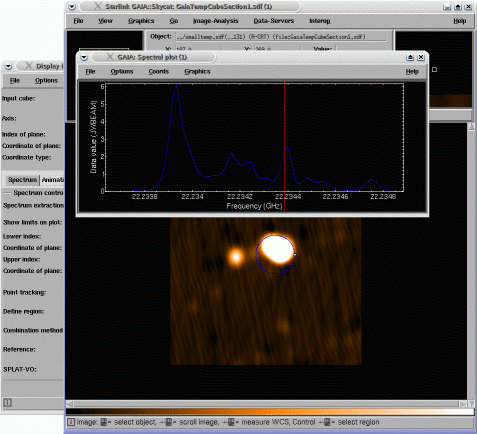
Task: Open the Image-Analysis menu
Action: (216, 21)
